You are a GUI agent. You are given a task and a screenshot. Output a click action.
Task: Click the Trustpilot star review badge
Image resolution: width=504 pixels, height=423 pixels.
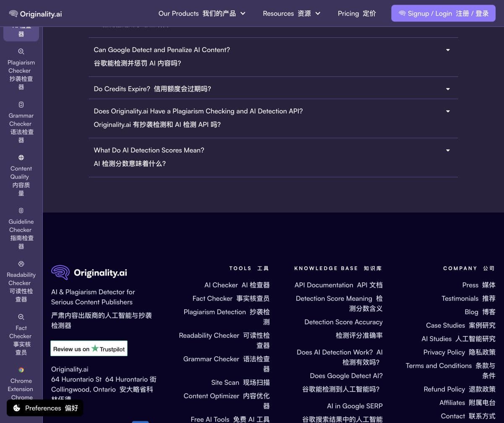coord(89,349)
